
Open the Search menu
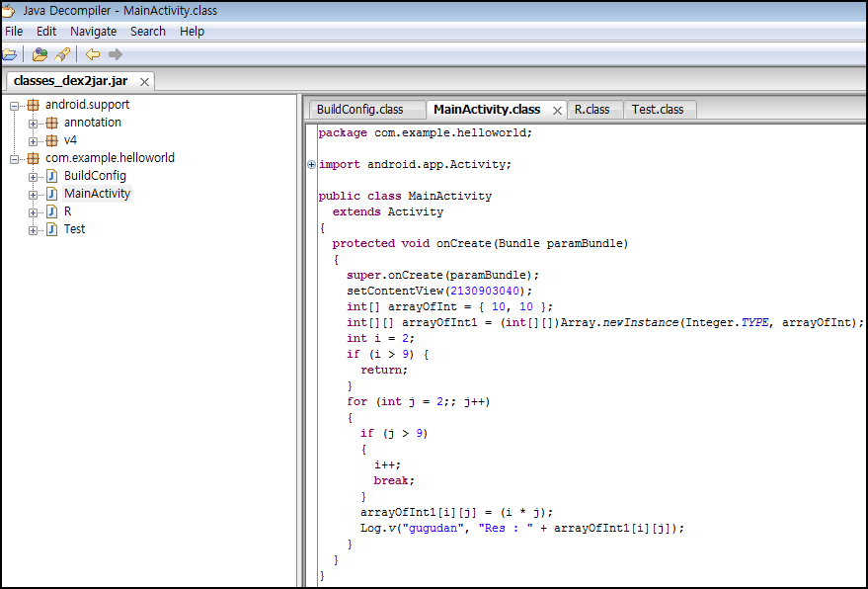coord(148,32)
